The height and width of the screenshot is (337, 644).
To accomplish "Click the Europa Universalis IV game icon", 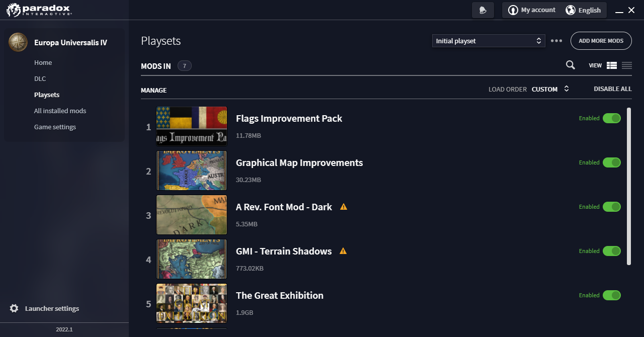I will [x=18, y=42].
